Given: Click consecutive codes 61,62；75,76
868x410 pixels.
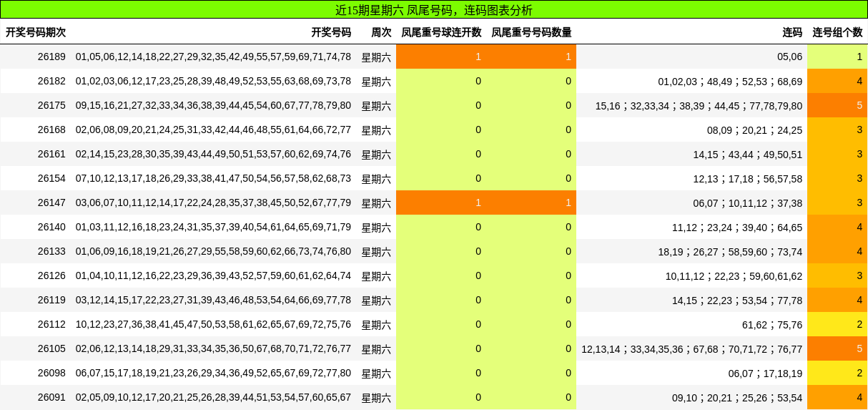Looking at the screenshot, I should [x=772, y=324].
